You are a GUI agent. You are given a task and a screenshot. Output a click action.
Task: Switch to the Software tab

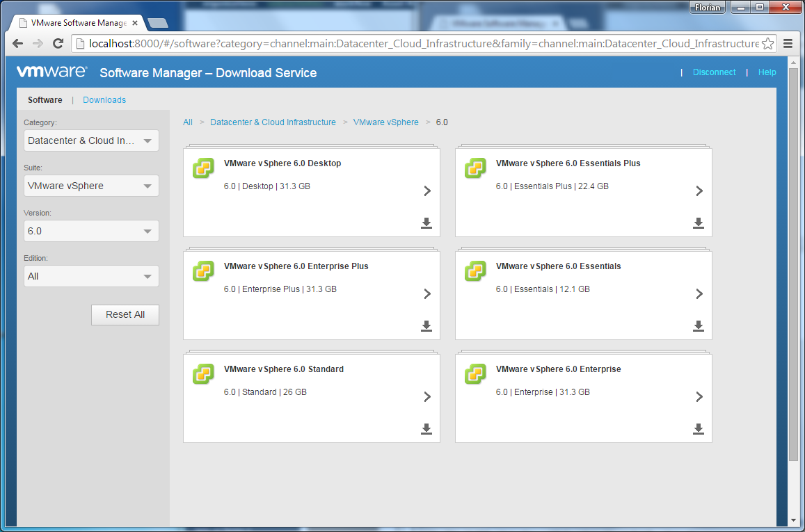click(45, 100)
